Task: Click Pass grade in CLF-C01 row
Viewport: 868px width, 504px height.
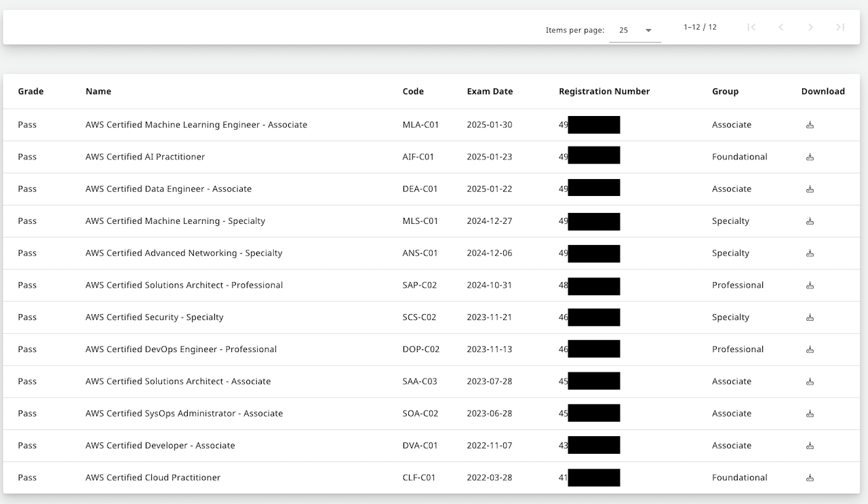Action: pos(27,478)
